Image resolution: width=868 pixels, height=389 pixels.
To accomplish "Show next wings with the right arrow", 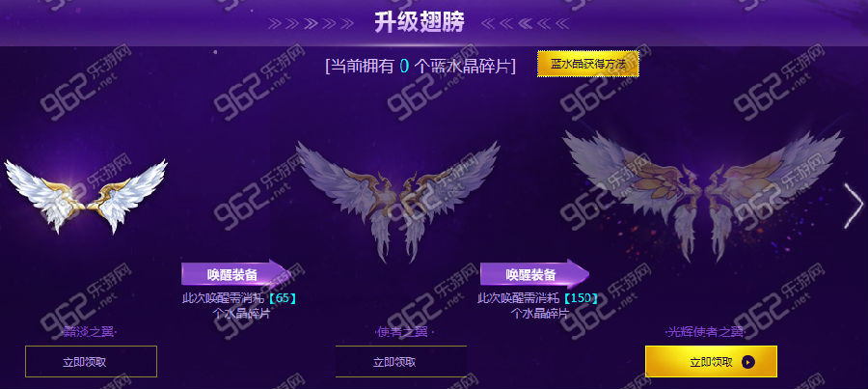I will (854, 206).
